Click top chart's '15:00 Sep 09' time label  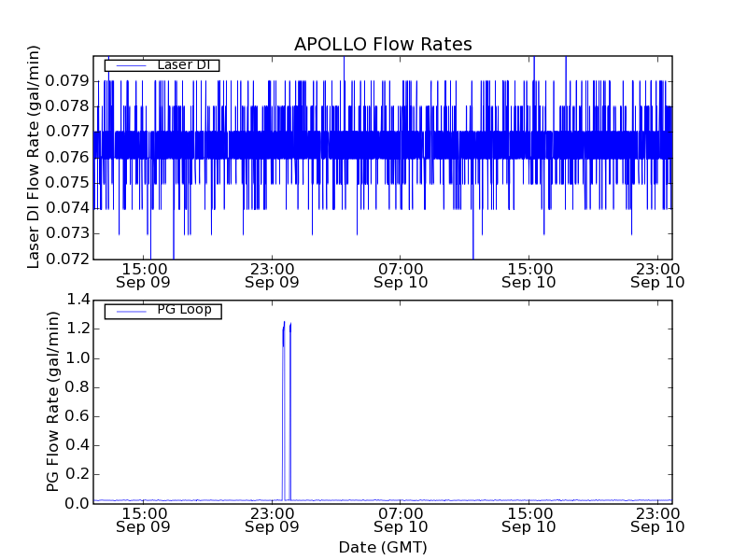[x=144, y=275]
